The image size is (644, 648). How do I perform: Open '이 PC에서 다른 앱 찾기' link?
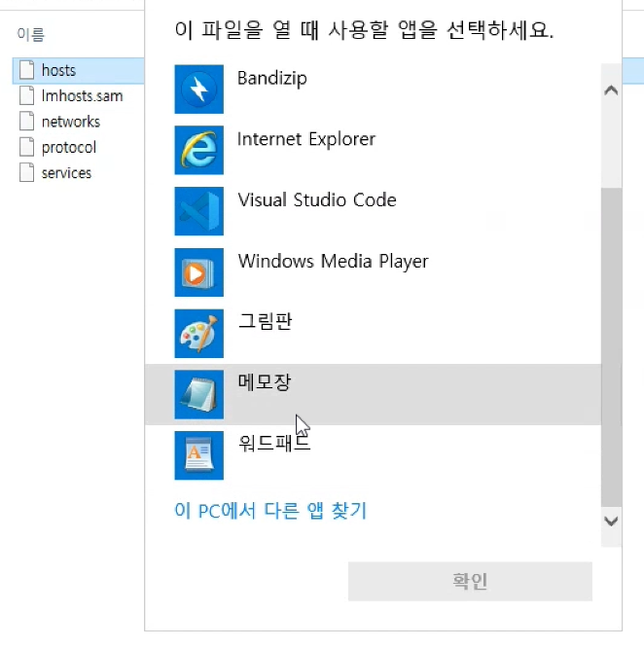(270, 511)
